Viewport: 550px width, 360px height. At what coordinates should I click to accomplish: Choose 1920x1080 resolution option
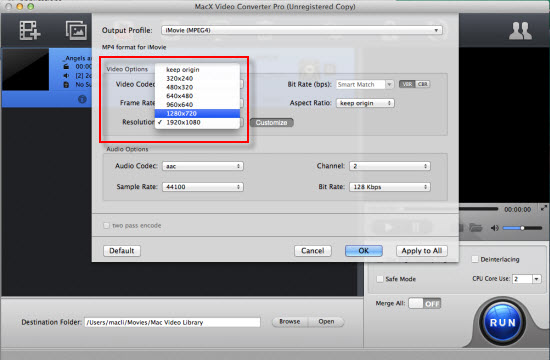point(197,122)
